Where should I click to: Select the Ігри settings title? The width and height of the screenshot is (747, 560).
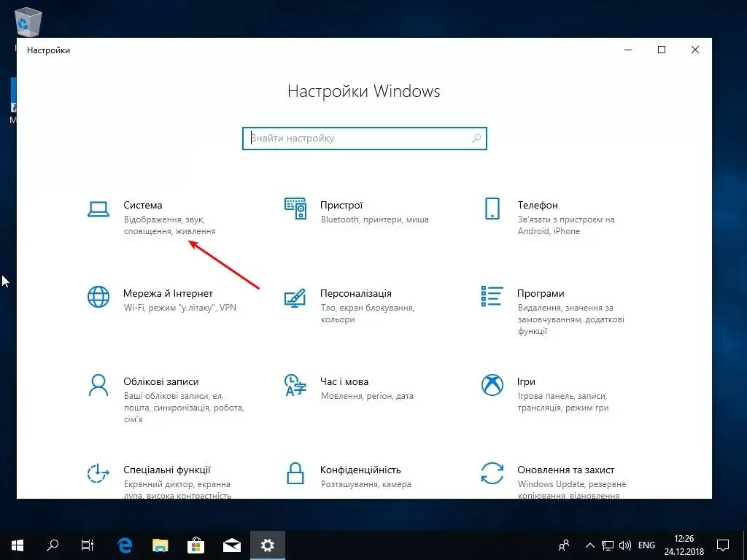point(527,381)
